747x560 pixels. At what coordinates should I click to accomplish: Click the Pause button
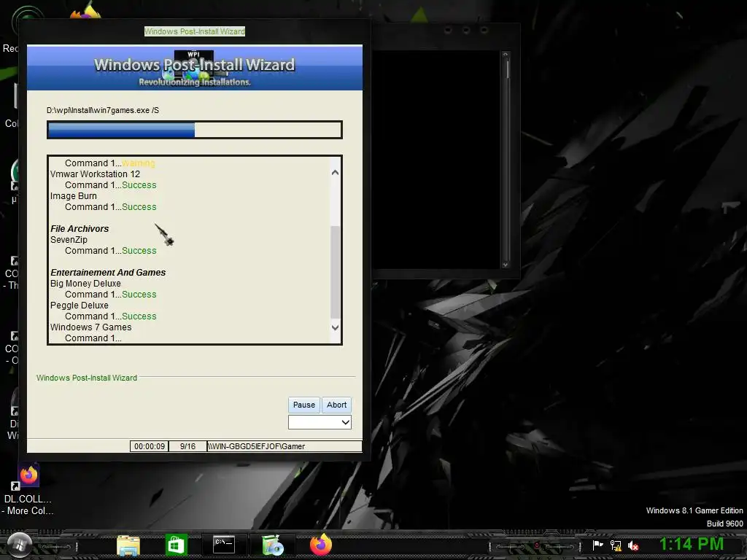point(304,405)
